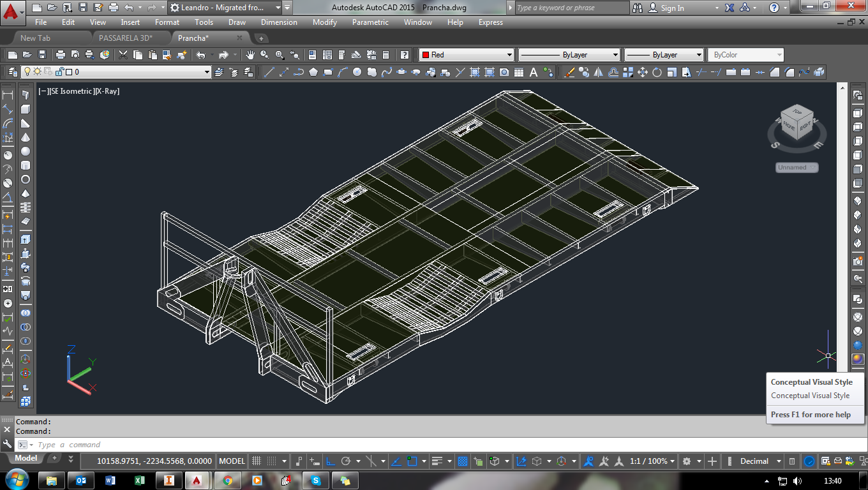Screen dimensions: 868x490
Task: Open the workspace dropdown Leandro - Migrated
Action: [225, 8]
